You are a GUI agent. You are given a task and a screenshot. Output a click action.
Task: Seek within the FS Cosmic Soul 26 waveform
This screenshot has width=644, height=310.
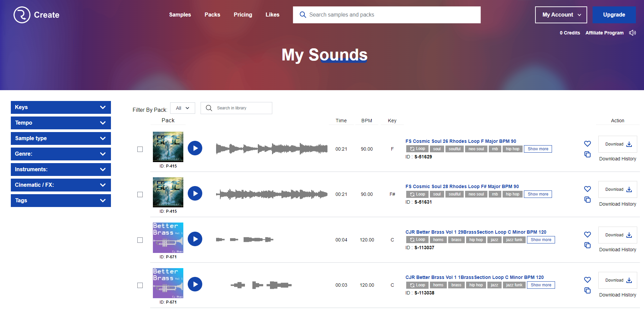(x=272, y=148)
